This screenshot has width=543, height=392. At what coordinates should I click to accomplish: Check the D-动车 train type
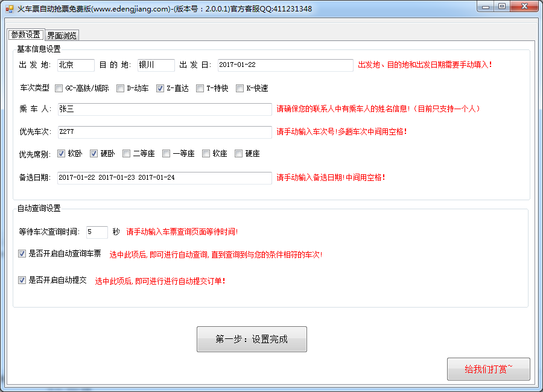[121, 88]
